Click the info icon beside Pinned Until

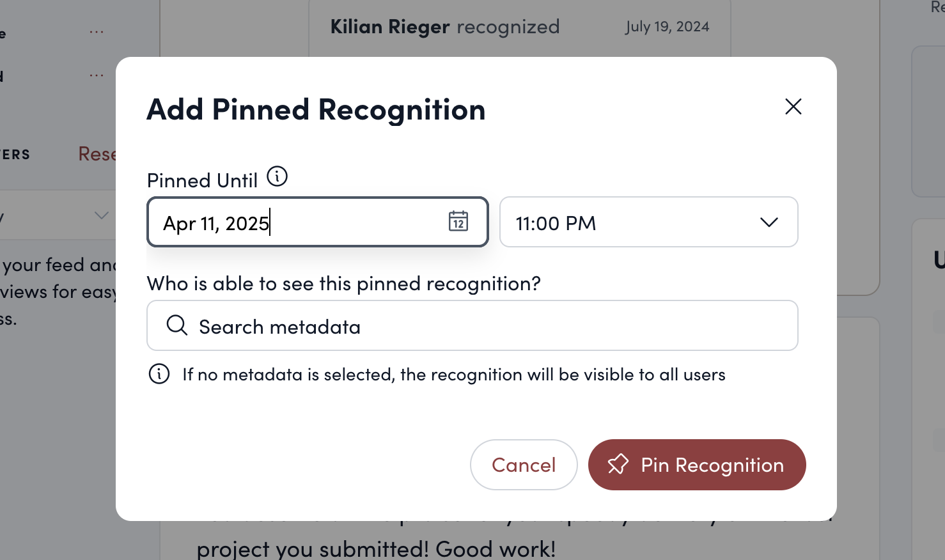(277, 176)
